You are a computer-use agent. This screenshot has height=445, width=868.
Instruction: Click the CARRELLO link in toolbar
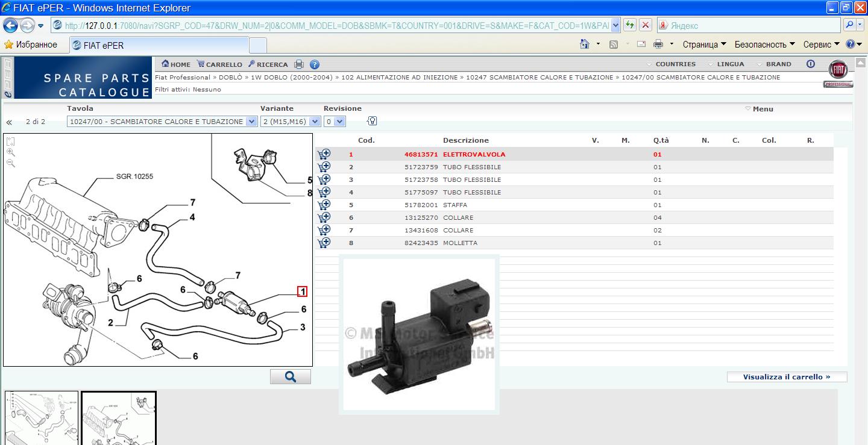pos(220,64)
